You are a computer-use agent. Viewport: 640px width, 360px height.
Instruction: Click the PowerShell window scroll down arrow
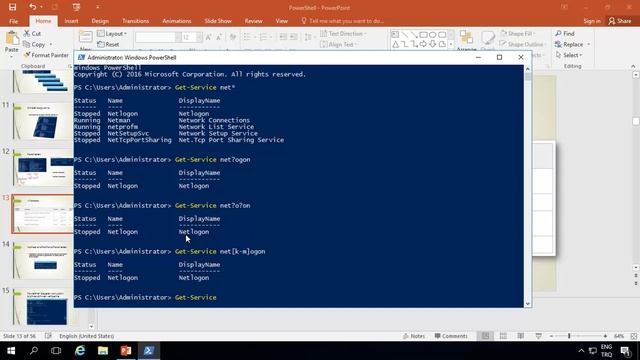tap(528, 304)
